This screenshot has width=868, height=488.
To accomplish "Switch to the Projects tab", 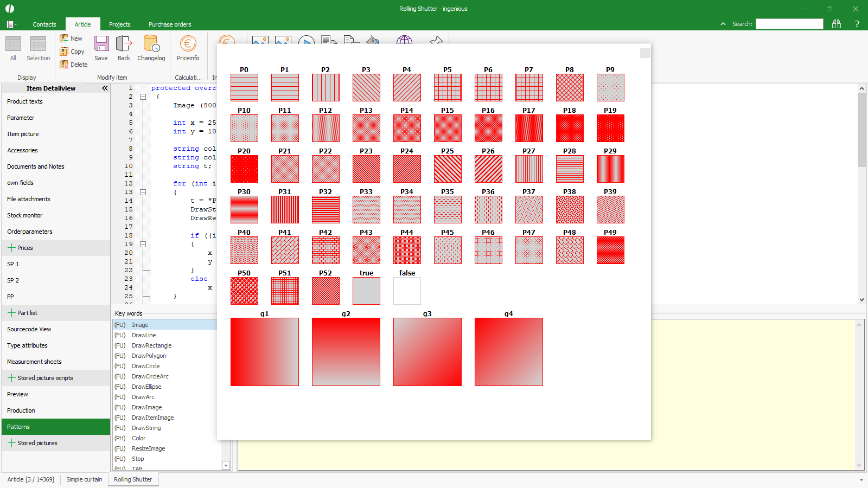I will pos(119,24).
